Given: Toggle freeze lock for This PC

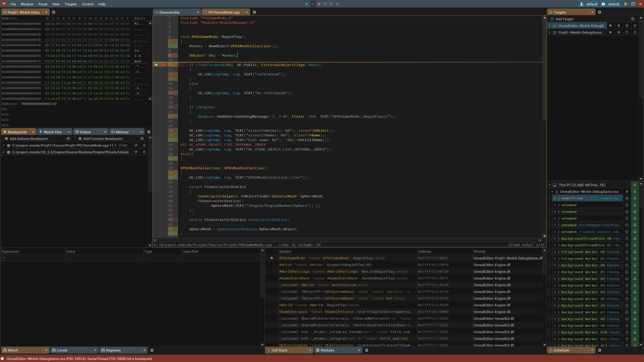Looking at the screenshot, I should tap(635, 185).
